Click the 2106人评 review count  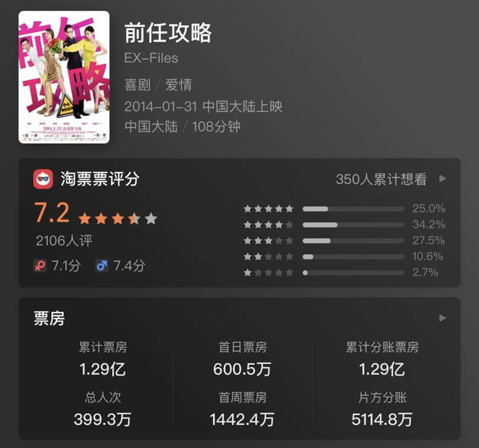tap(64, 241)
